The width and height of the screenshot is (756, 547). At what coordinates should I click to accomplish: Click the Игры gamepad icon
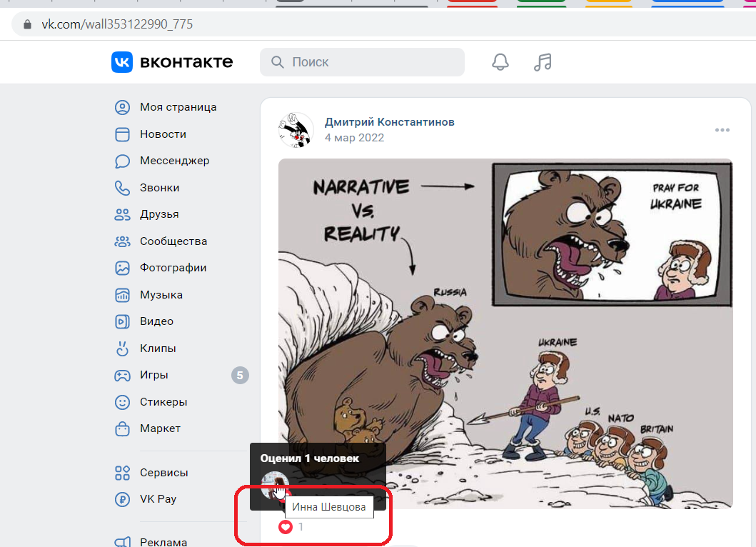pos(123,375)
